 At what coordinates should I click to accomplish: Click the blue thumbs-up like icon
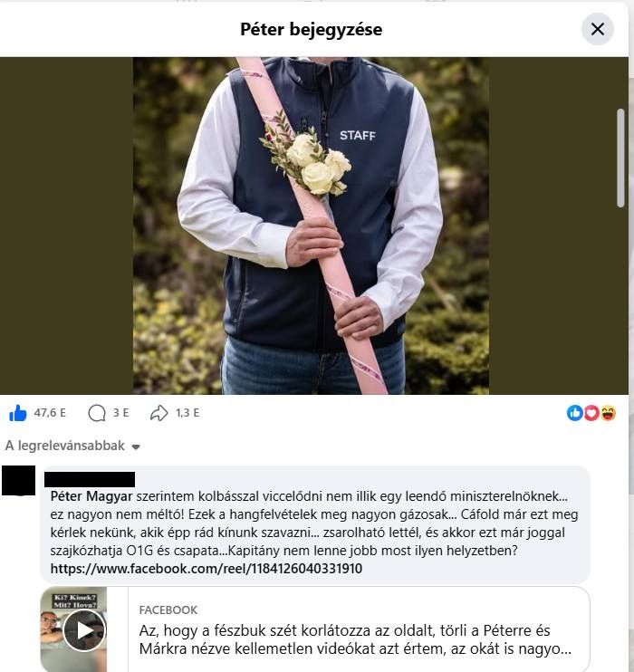point(17,413)
